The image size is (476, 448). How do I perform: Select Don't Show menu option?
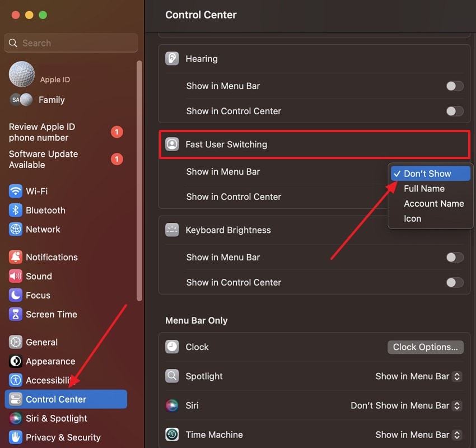(431, 174)
